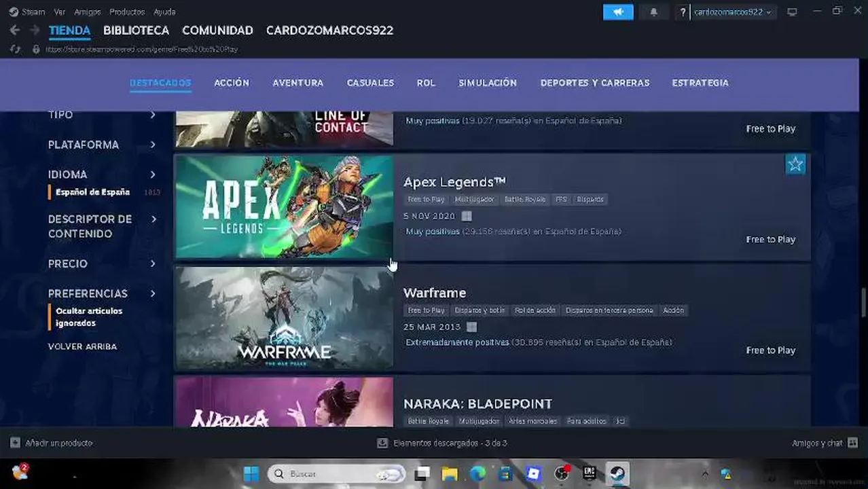
Task: Select the ROL genre tab
Action: (426, 83)
